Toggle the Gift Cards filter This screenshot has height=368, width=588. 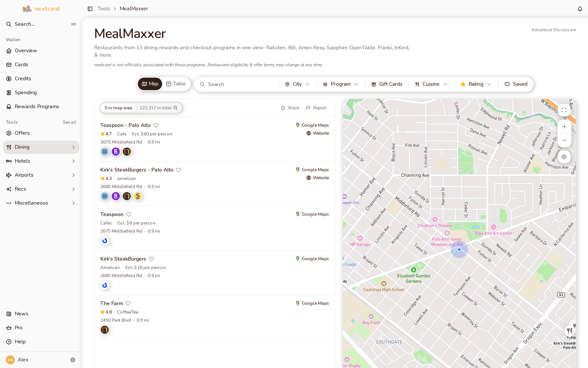point(387,84)
